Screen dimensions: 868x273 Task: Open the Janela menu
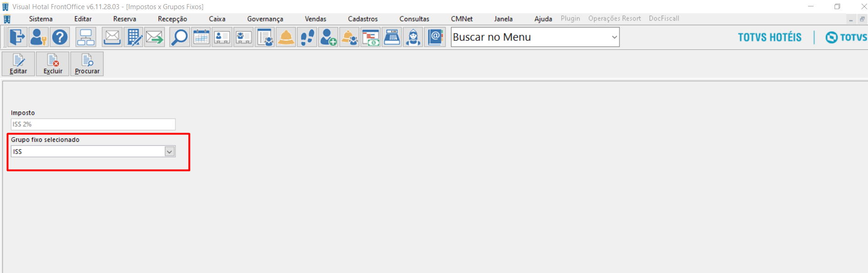(503, 19)
